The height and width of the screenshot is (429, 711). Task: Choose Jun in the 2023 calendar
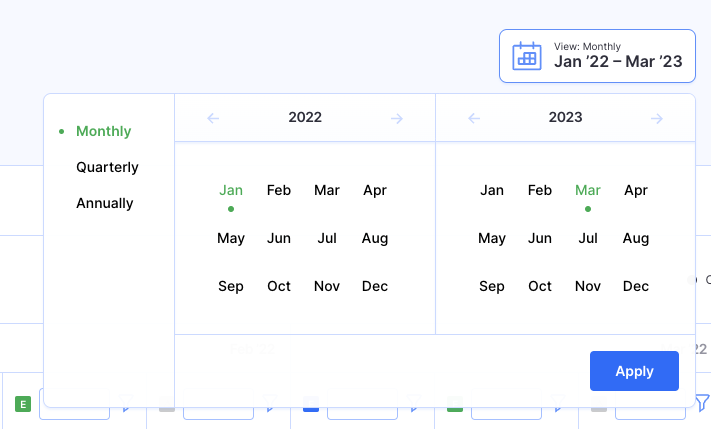(540, 238)
